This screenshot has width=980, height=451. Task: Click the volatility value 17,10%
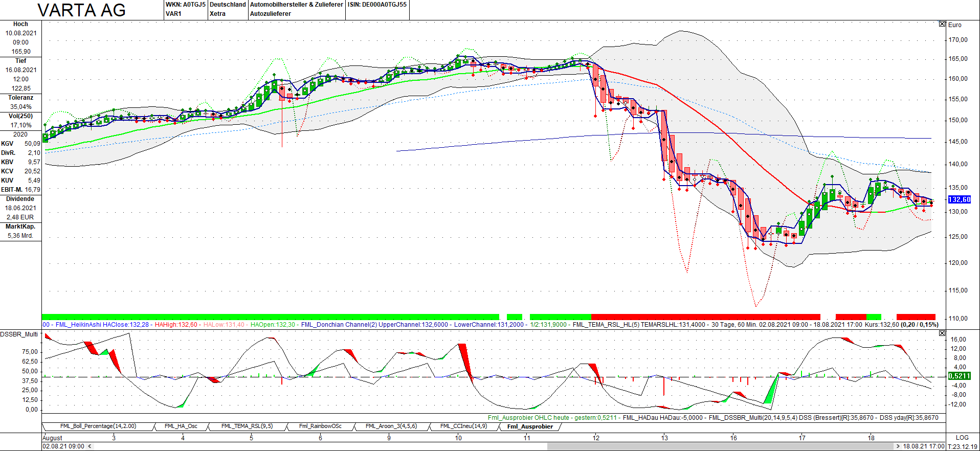click(x=21, y=125)
